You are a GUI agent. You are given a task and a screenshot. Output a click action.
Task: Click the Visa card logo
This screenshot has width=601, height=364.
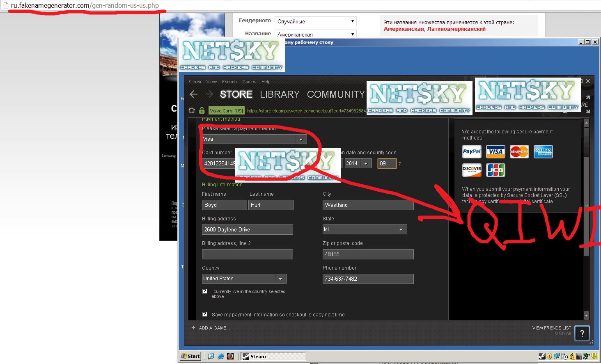pos(495,152)
